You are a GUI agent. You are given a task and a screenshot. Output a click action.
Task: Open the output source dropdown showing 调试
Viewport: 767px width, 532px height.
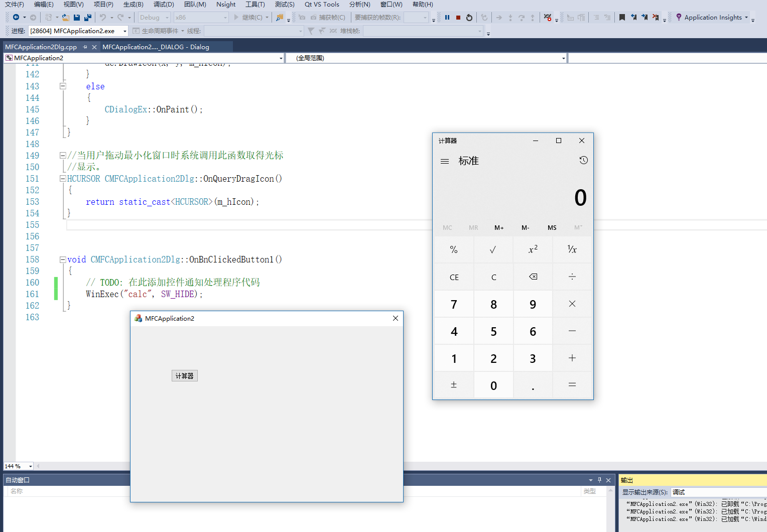coord(718,492)
